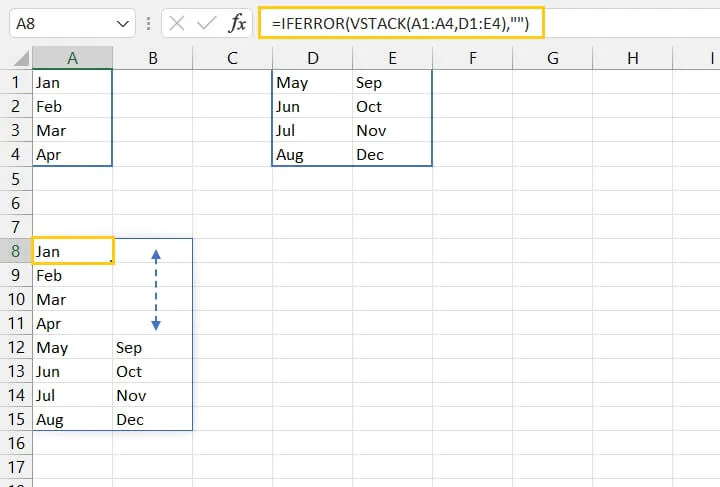The height and width of the screenshot is (487, 720).
Task: Select cell B12 containing Sep
Action: pos(152,347)
